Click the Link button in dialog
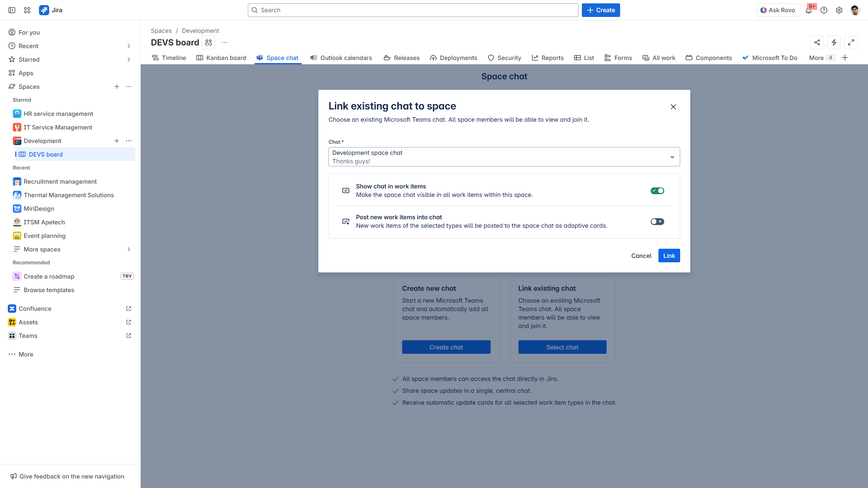Image resolution: width=868 pixels, height=488 pixels. [x=669, y=256]
